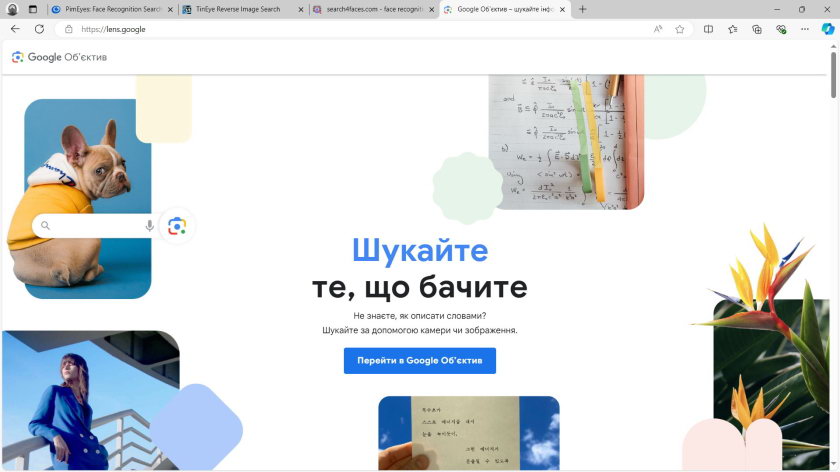Screen dimensions: 840x472
Task: Close the TinEye tab
Action: [301, 10]
